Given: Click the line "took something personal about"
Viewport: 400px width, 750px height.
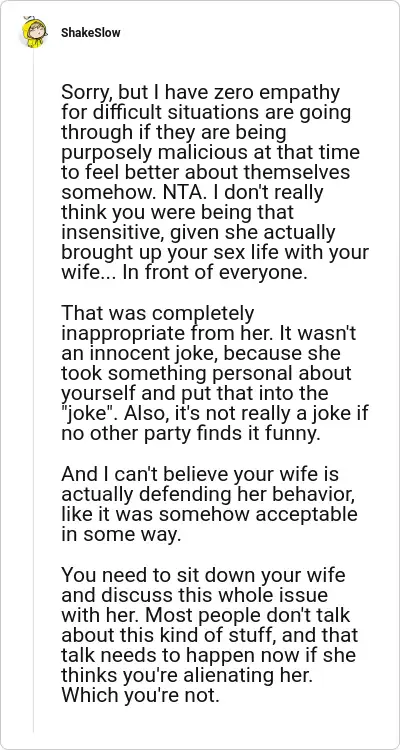Looking at the screenshot, I should tap(206, 373).
